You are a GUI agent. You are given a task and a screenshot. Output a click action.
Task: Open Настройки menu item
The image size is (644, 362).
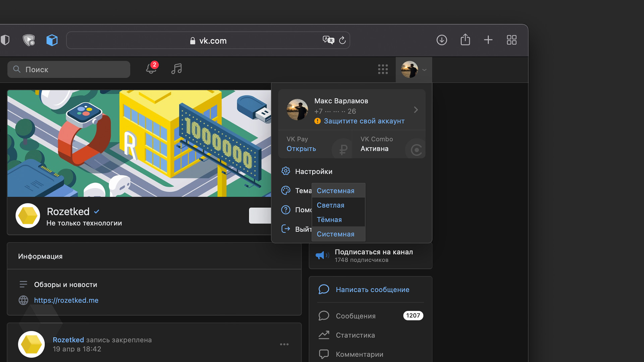pos(314,171)
